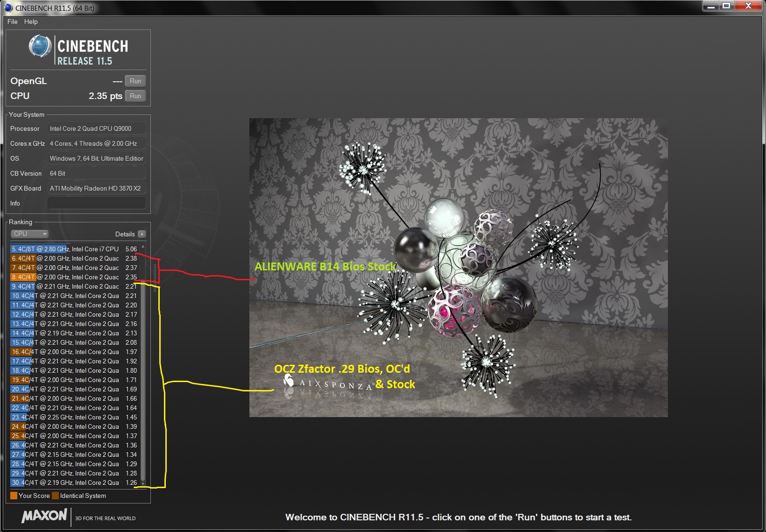The height and width of the screenshot is (532, 766).
Task: Click the AIXSPONZA logo in render
Action: (328, 384)
